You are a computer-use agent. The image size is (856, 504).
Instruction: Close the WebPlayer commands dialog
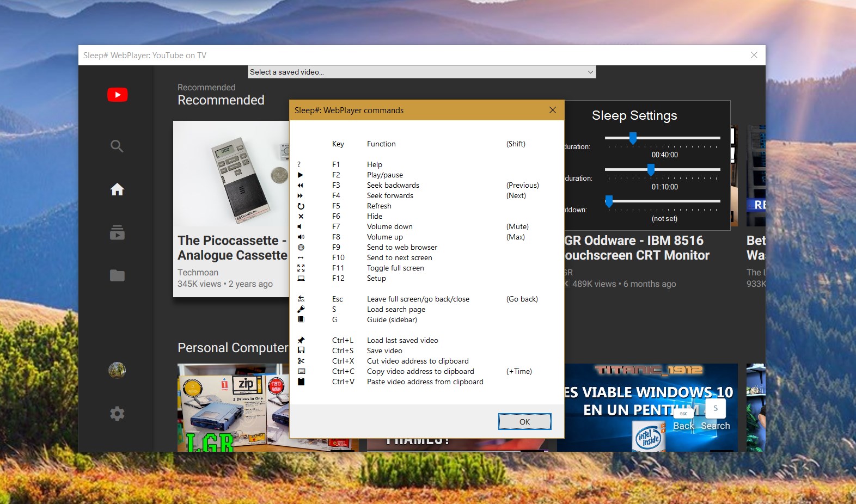[x=553, y=110]
